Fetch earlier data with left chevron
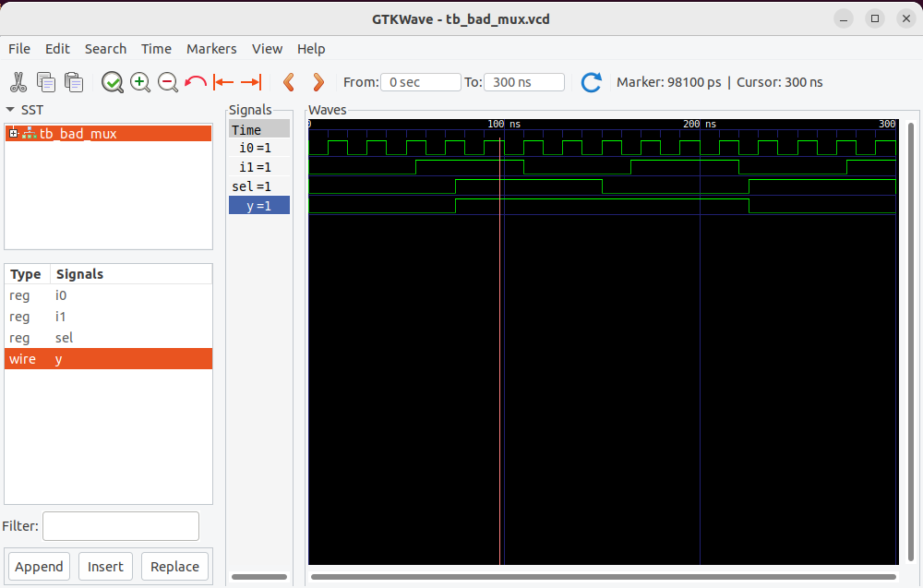 coord(289,82)
